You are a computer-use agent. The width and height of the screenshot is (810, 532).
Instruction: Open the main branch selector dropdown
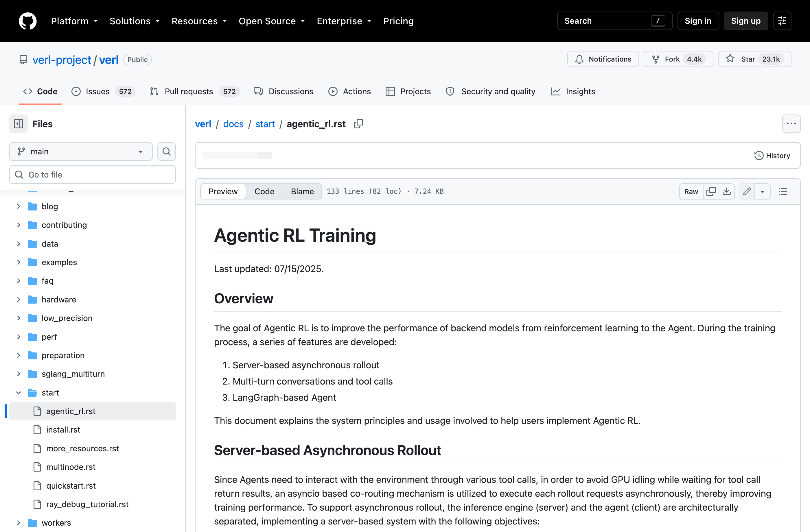pyautogui.click(x=81, y=152)
